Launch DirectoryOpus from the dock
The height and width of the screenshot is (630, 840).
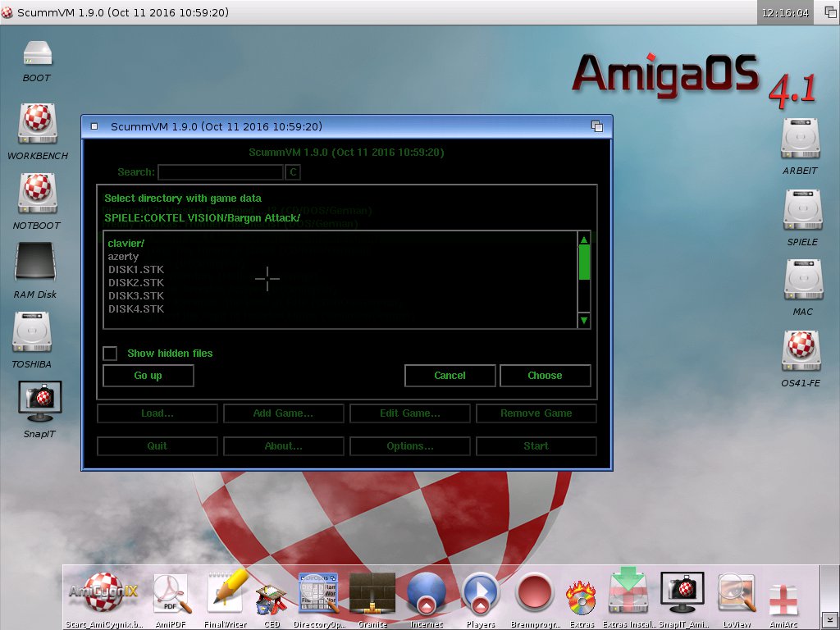click(319, 593)
